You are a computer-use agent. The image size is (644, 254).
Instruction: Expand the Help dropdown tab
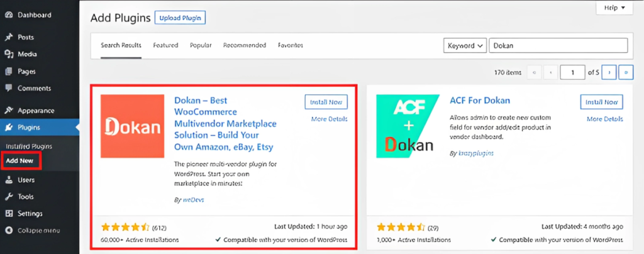614,8
